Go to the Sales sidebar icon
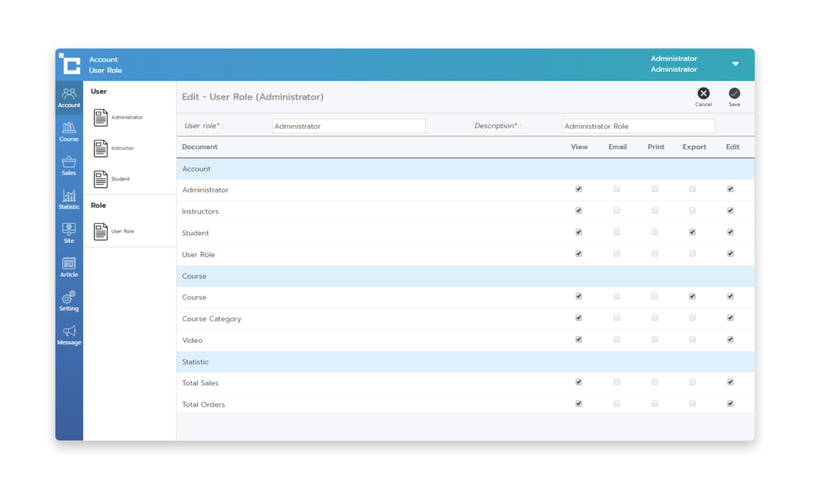The height and width of the screenshot is (504, 826). coord(69,165)
